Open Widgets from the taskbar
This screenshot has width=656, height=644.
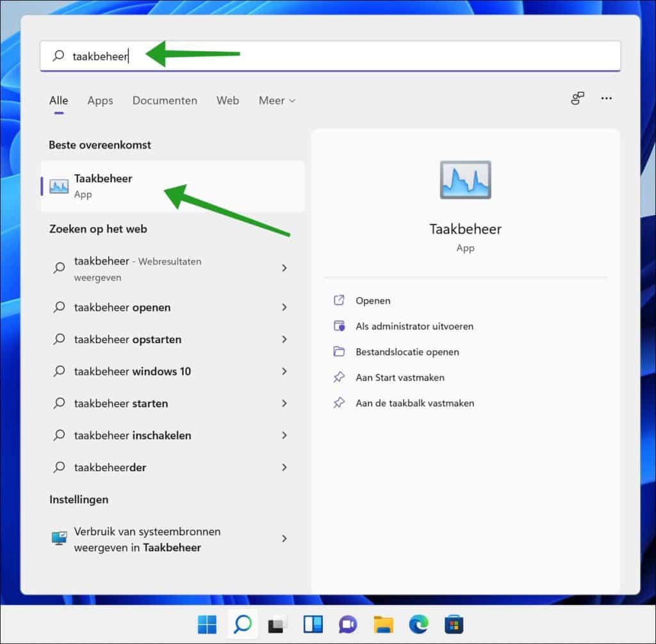(x=313, y=625)
